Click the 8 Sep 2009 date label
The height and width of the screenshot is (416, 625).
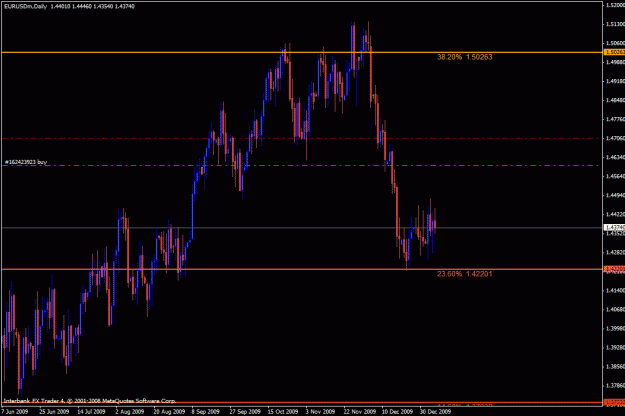(x=206, y=411)
